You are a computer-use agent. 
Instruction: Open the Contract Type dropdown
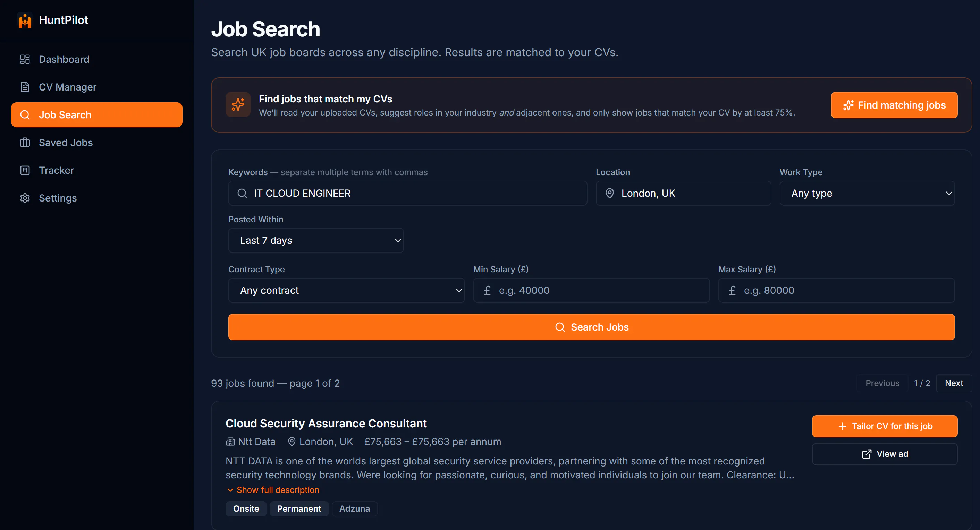coord(346,290)
